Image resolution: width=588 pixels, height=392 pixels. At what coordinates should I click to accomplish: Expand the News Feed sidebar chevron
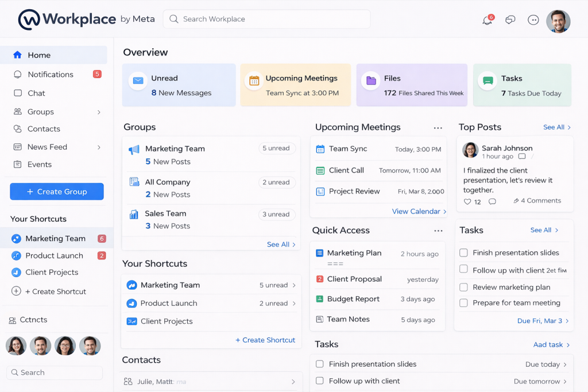(99, 148)
